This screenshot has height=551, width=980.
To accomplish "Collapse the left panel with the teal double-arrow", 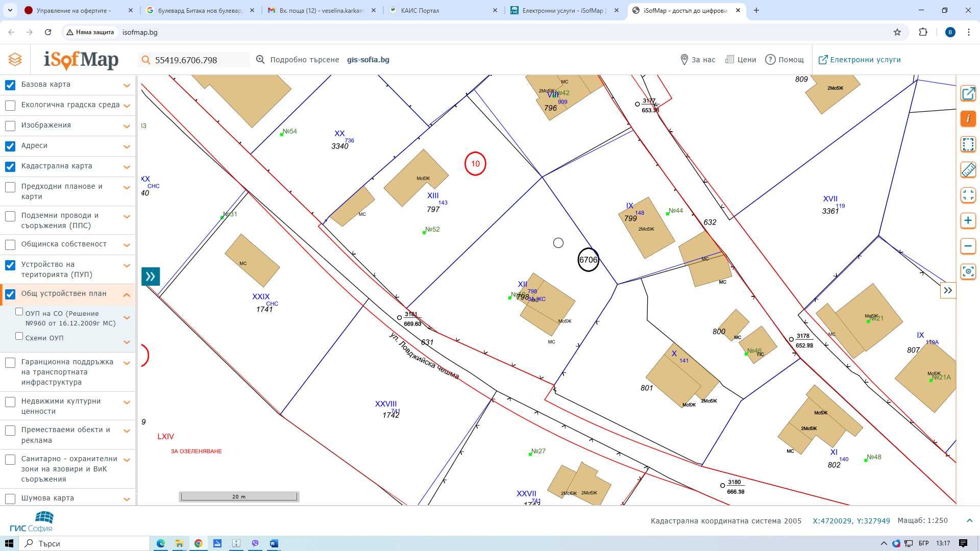I will (151, 277).
